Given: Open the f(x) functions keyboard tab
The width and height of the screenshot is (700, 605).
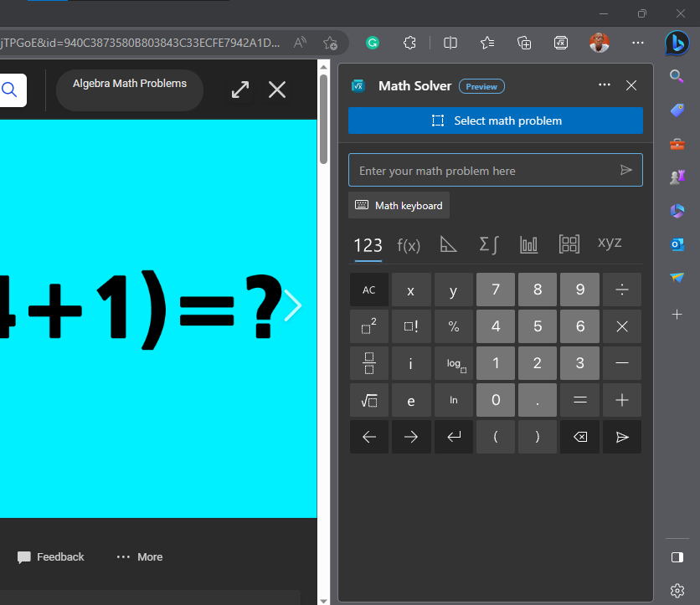Looking at the screenshot, I should click(409, 245).
